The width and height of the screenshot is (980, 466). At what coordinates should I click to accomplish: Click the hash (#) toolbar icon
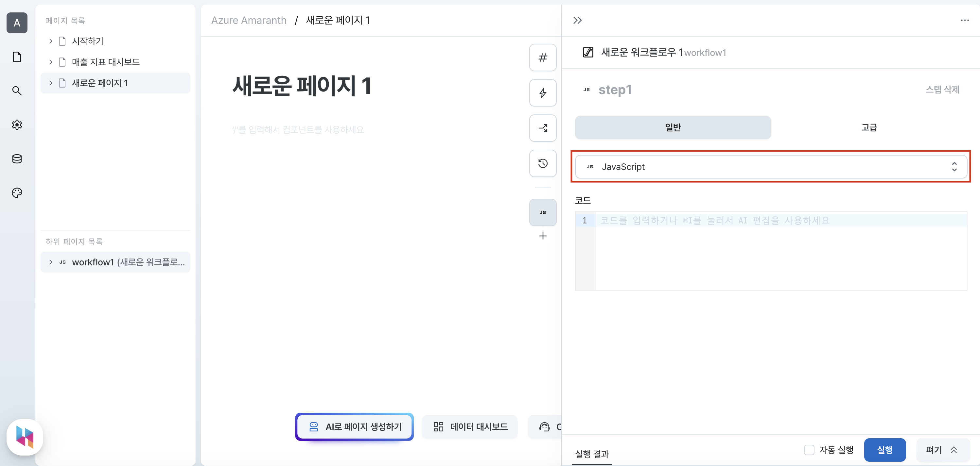click(543, 58)
